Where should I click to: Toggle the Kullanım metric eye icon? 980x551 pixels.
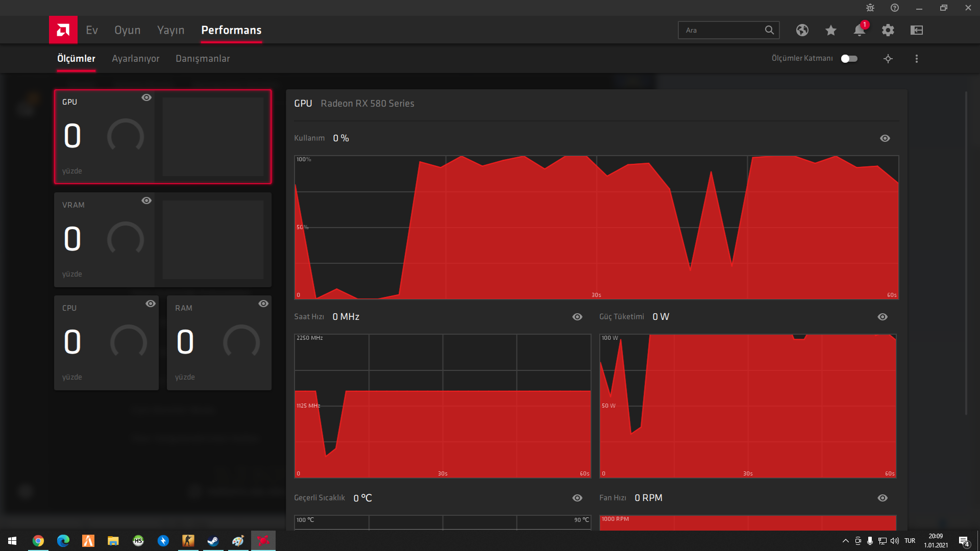(885, 138)
